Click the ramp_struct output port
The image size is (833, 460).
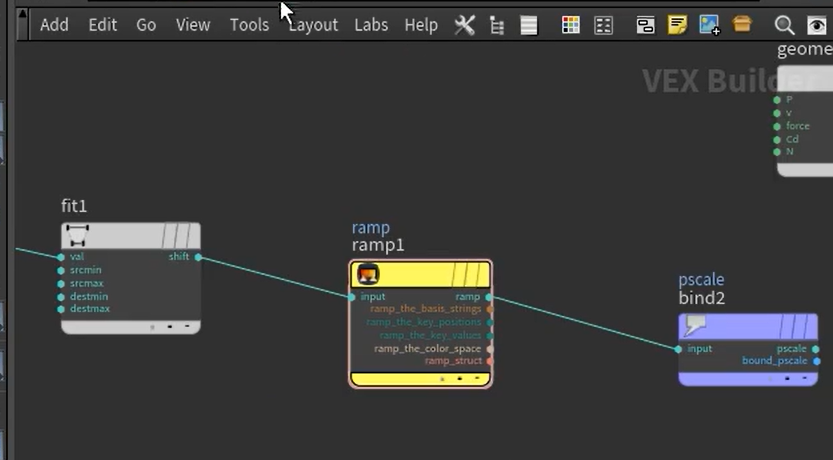[489, 361]
